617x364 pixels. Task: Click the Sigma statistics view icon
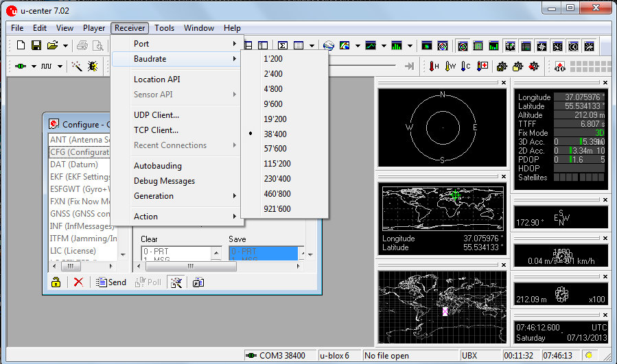tap(282, 46)
